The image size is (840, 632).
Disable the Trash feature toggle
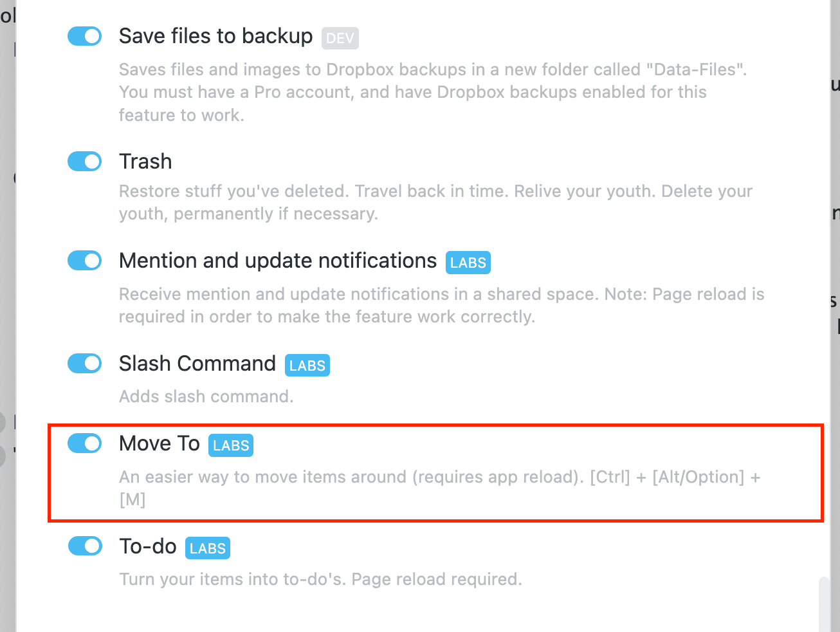point(85,161)
